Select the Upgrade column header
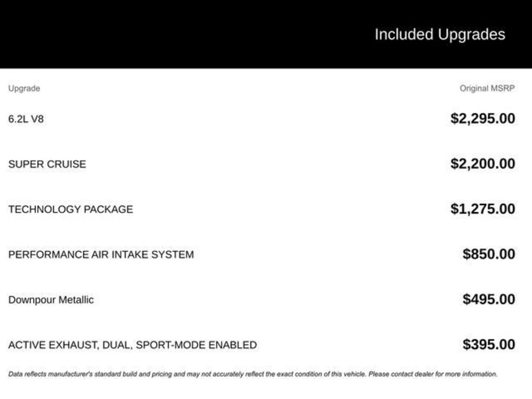532x399 pixels. [x=24, y=88]
